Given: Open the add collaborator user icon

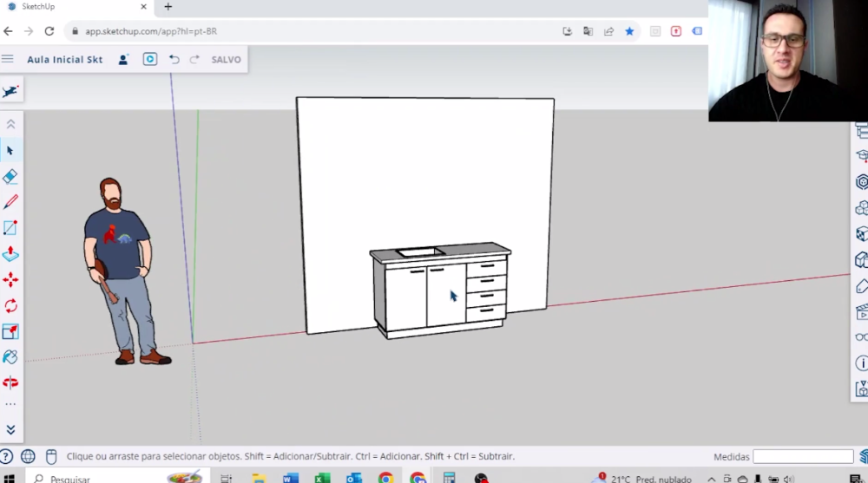Looking at the screenshot, I should (x=123, y=59).
